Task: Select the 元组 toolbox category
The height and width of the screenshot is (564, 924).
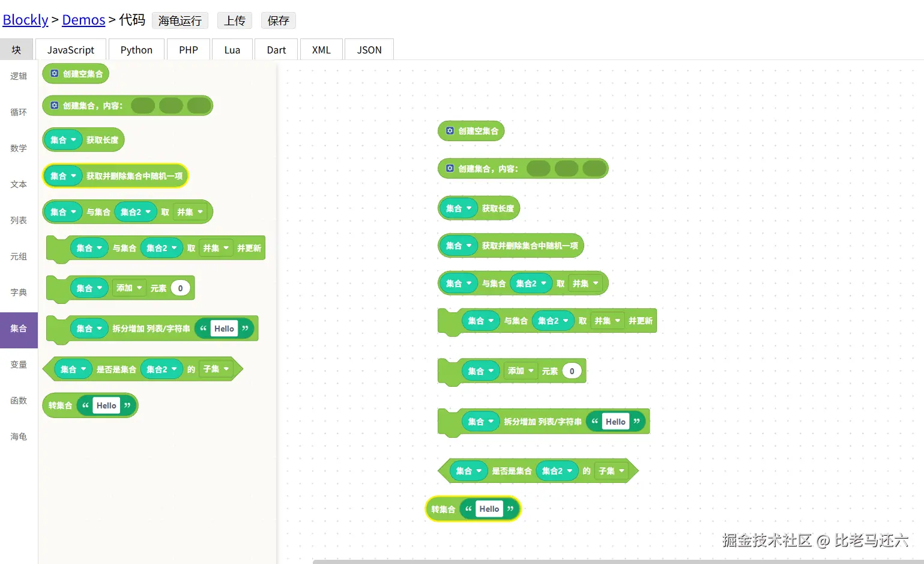Action: coord(19,256)
